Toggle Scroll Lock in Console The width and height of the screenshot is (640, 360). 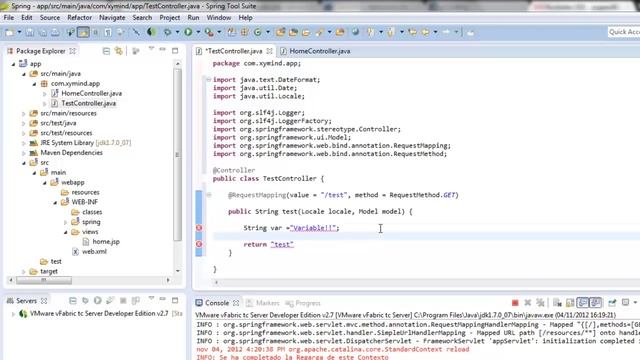[x=570, y=303]
